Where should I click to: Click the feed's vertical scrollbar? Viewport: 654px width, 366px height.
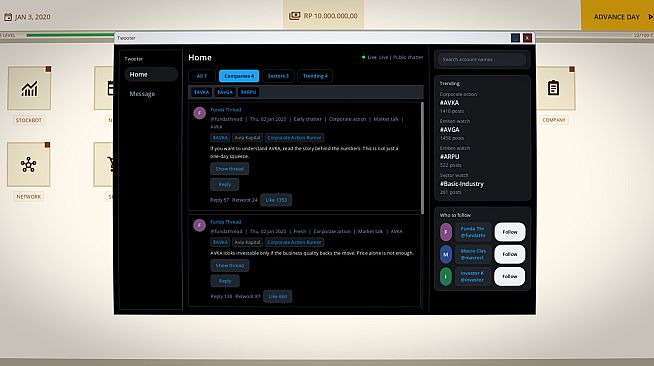point(422,158)
